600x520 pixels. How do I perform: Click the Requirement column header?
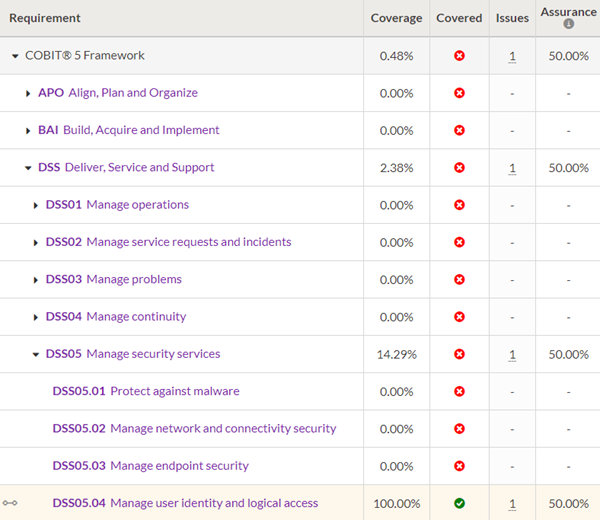[x=45, y=18]
